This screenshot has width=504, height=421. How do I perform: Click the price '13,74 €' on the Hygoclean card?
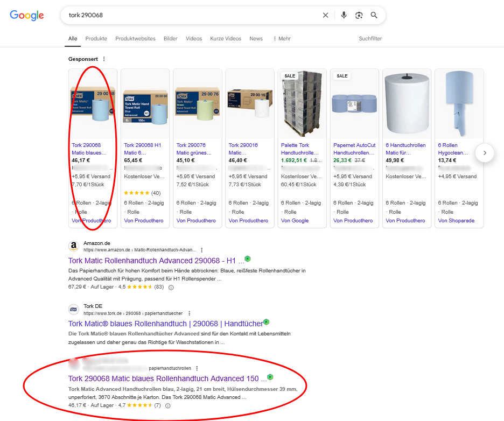pos(447,160)
